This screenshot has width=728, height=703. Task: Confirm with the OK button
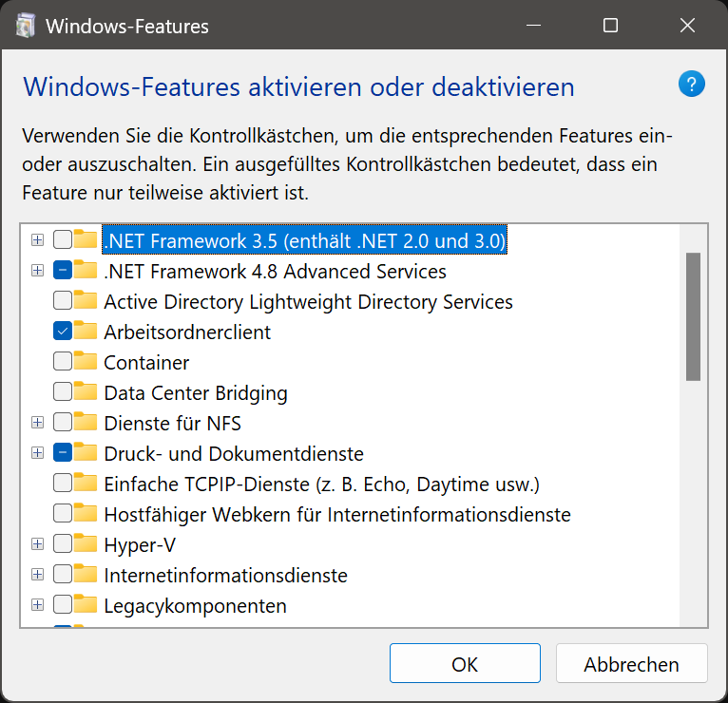tap(465, 664)
